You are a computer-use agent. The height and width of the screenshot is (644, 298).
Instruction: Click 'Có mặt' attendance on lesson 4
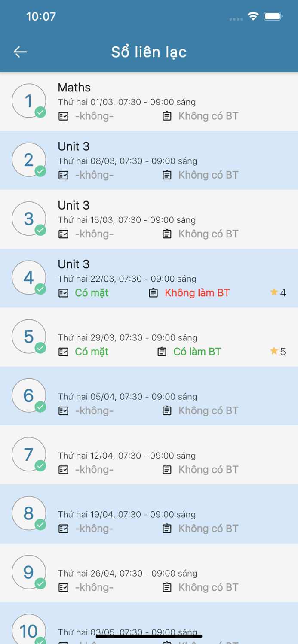(91, 293)
